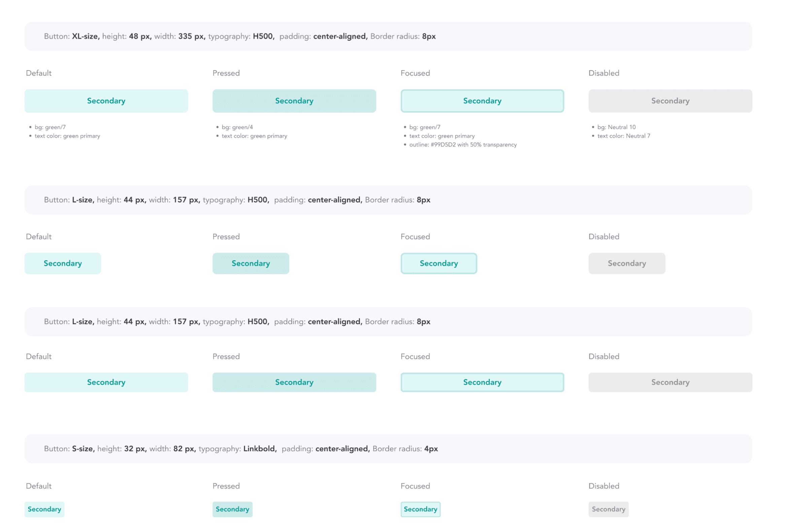Click the wide Focused Secondary button in third section
The height and width of the screenshot is (532, 789).
pyautogui.click(x=482, y=382)
